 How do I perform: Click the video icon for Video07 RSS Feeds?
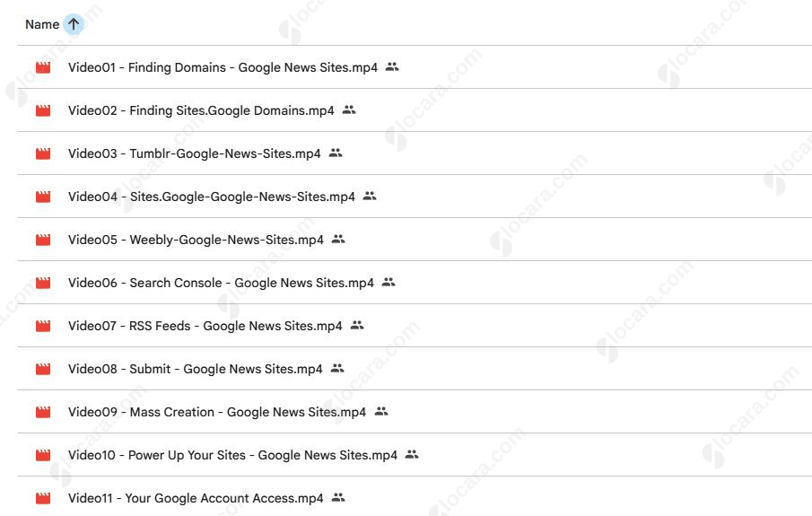43,326
